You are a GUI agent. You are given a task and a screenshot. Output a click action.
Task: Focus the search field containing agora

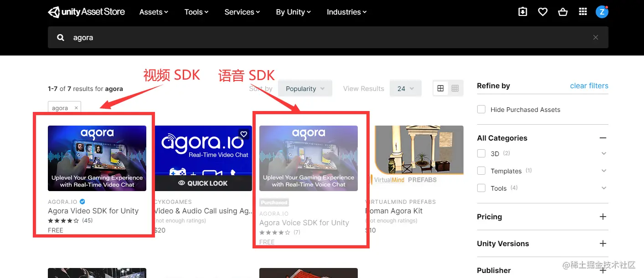pos(328,37)
